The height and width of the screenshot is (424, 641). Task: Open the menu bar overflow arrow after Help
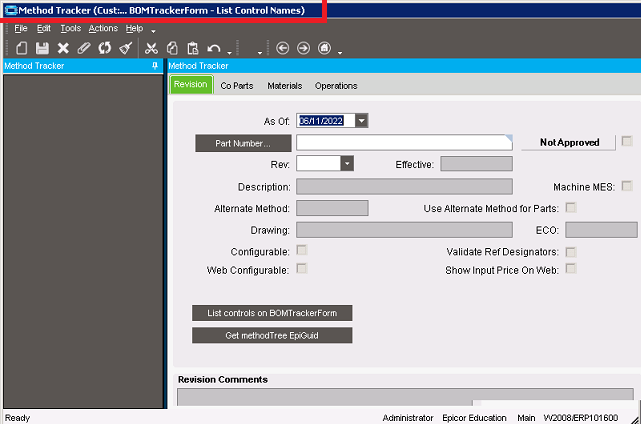pyautogui.click(x=153, y=31)
